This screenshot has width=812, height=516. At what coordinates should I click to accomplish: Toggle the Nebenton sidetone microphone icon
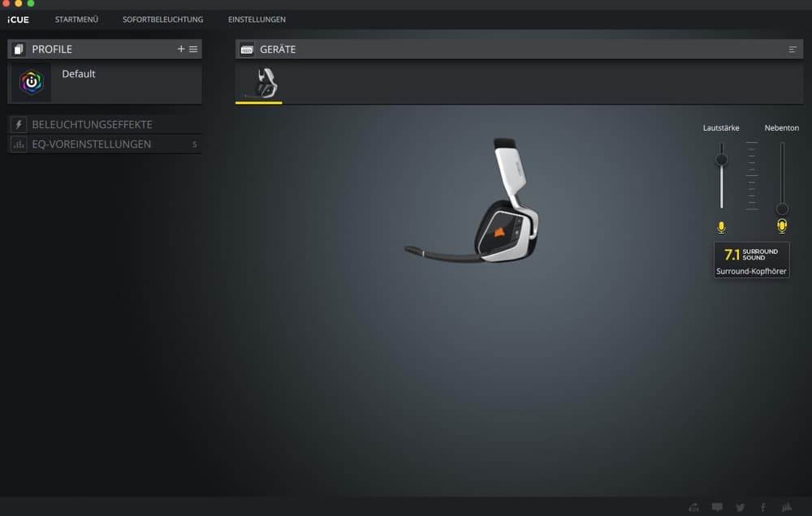coord(782,226)
